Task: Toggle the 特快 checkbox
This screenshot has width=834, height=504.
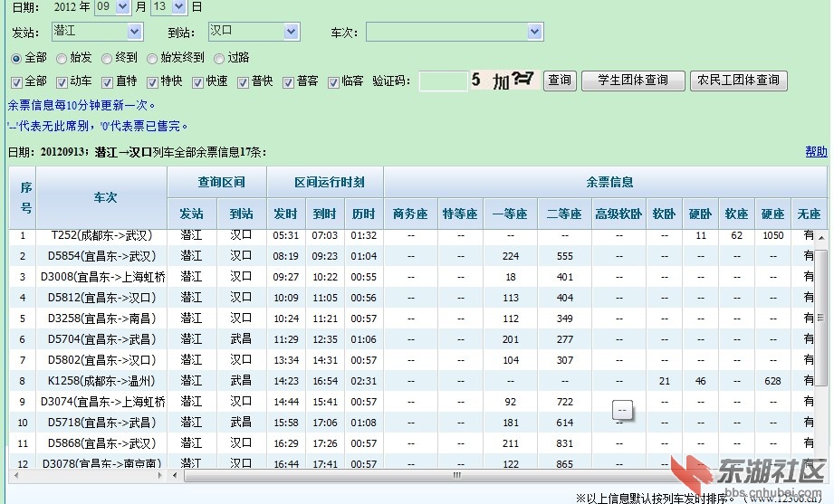Action: click(152, 82)
